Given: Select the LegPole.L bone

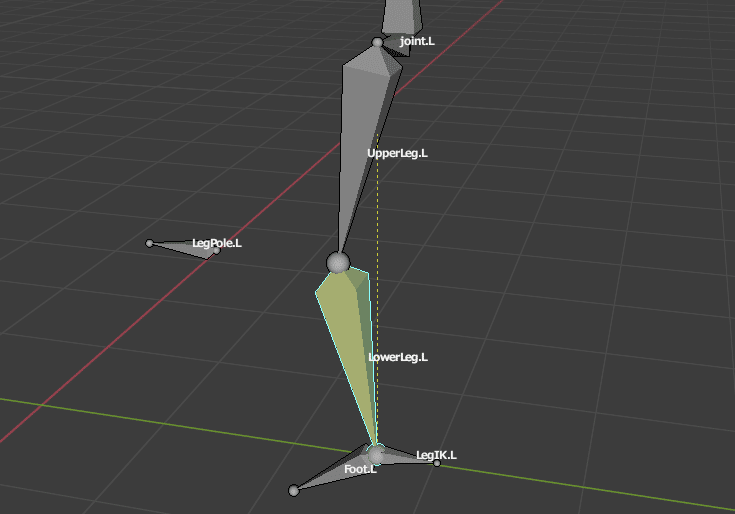Looking at the screenshot, I should pyautogui.click(x=183, y=247).
